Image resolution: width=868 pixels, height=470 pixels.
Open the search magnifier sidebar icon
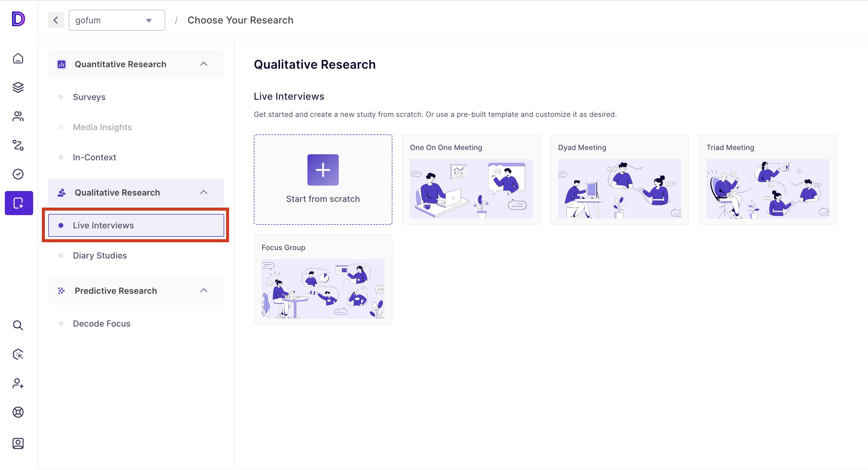coord(18,325)
